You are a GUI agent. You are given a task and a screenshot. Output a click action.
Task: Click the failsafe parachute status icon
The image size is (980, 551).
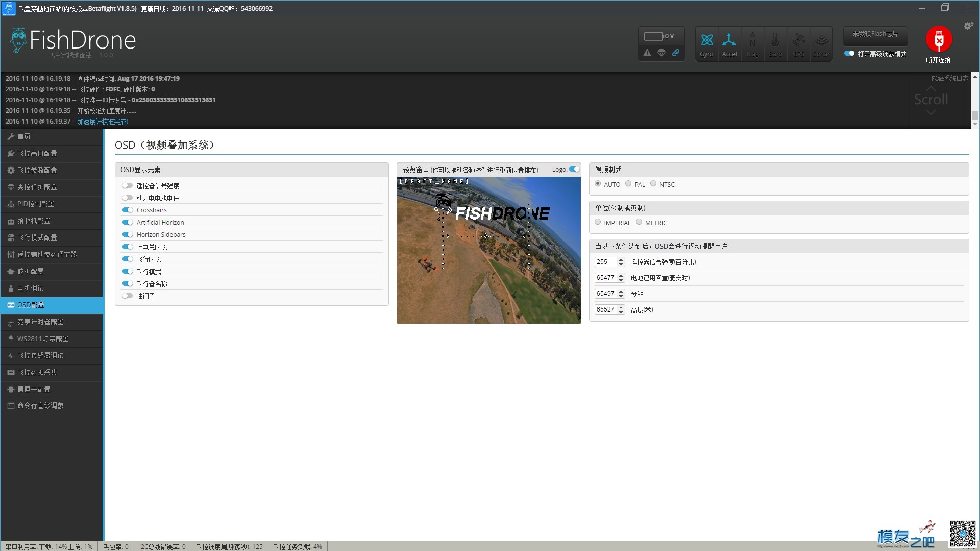click(661, 53)
